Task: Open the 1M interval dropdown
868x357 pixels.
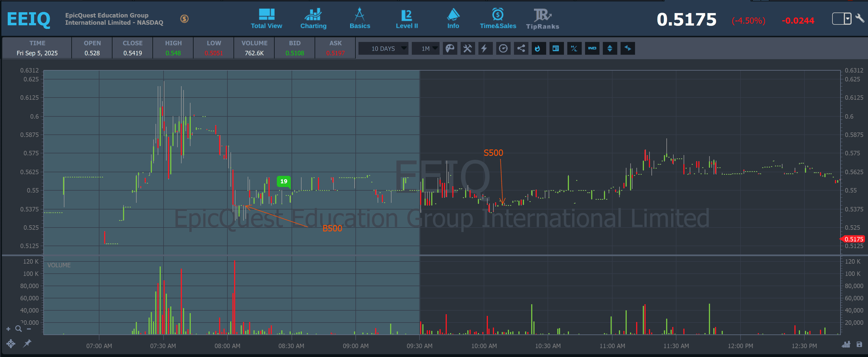Action: point(426,49)
